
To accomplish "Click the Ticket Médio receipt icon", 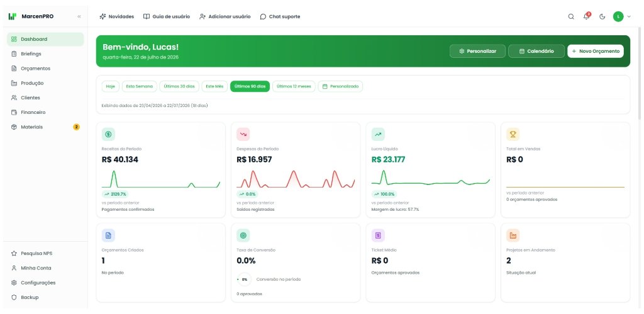I will tap(378, 235).
